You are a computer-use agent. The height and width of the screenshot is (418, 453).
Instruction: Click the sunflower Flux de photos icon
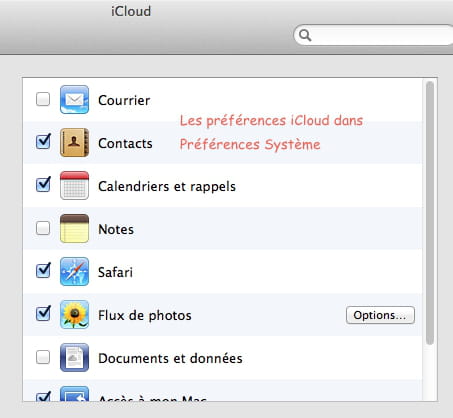pos(74,314)
